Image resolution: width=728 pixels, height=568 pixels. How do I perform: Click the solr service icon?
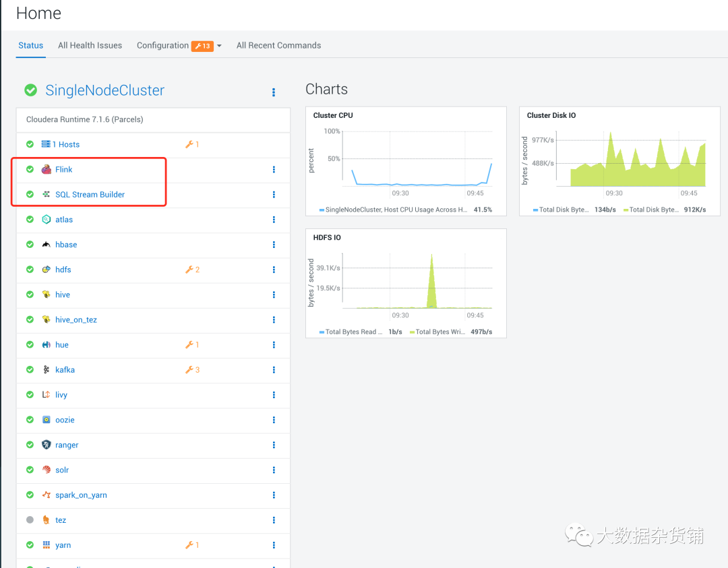coord(47,470)
